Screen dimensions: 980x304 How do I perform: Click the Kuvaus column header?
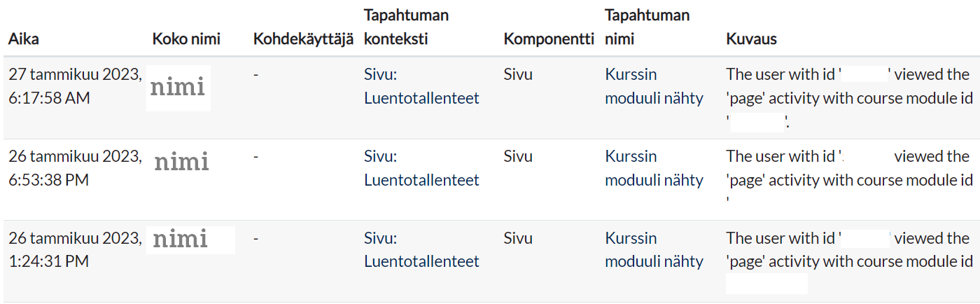[752, 39]
